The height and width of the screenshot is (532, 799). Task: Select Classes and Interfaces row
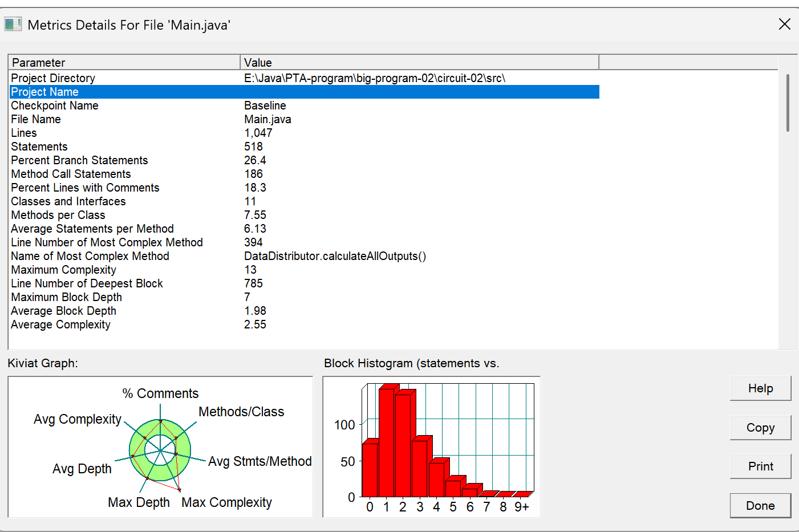pos(305,201)
